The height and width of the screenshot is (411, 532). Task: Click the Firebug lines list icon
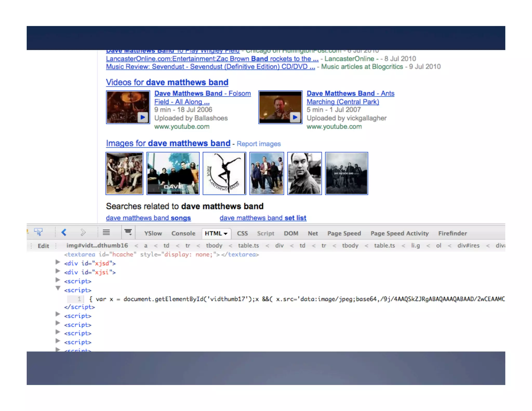coord(106,232)
